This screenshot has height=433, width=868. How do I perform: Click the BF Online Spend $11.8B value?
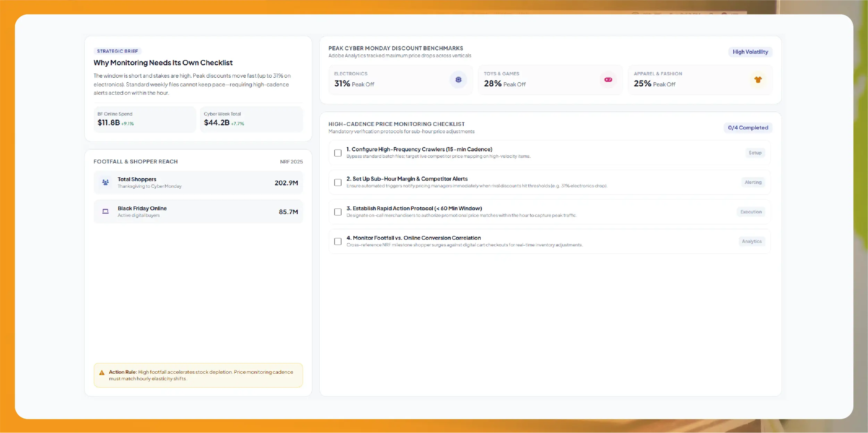(109, 122)
